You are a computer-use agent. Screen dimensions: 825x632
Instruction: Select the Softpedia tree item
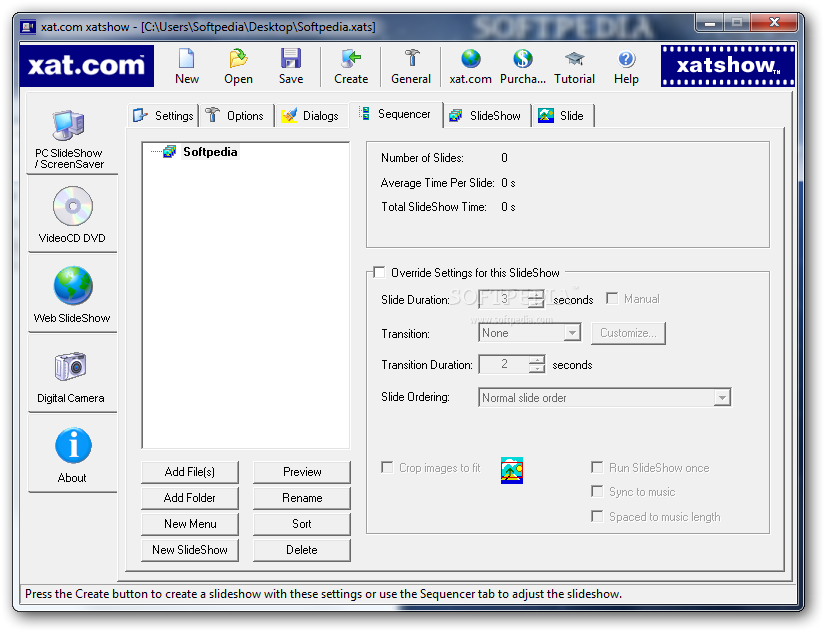click(x=210, y=152)
